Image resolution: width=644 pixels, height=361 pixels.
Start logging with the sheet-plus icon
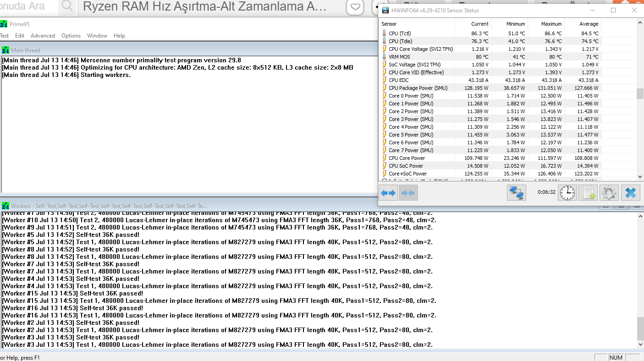[589, 193]
